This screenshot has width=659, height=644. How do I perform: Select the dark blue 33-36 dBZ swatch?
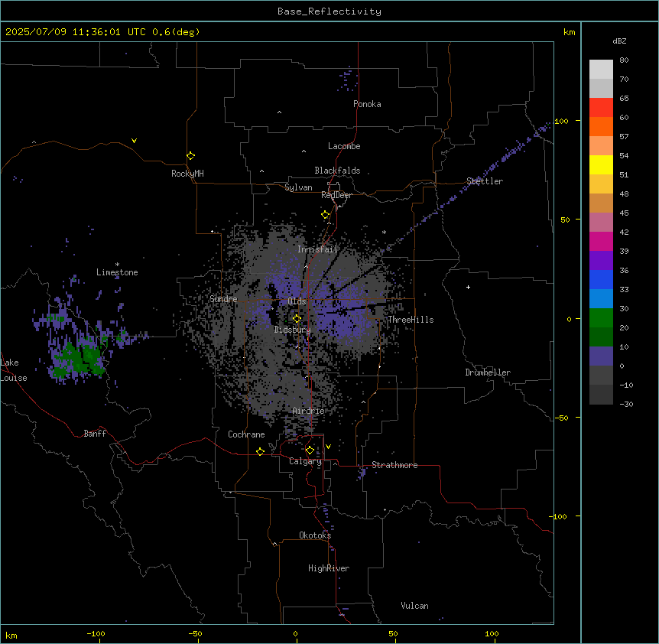point(601,279)
